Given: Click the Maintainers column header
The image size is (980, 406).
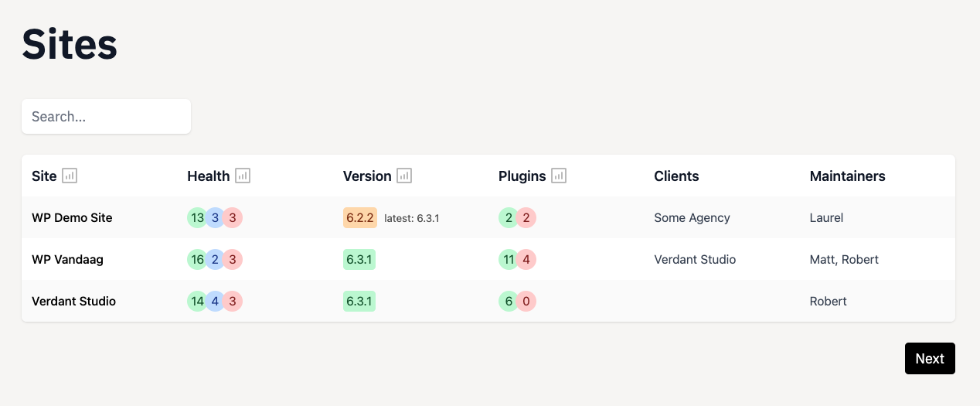Looking at the screenshot, I should pos(848,176).
